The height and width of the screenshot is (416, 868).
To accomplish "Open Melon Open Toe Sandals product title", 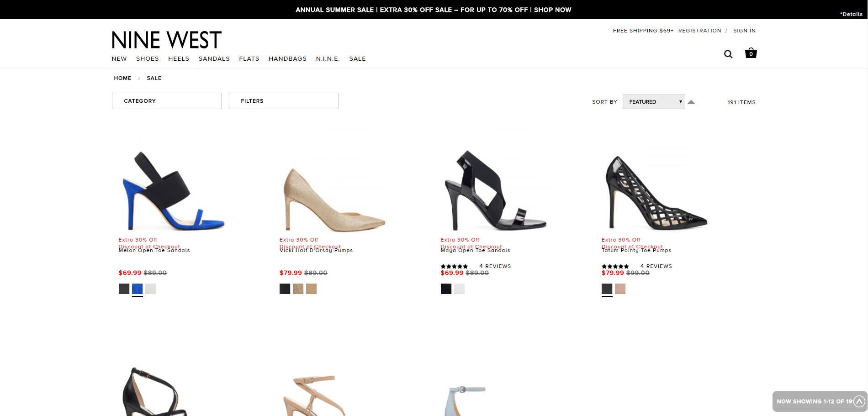I will [154, 250].
